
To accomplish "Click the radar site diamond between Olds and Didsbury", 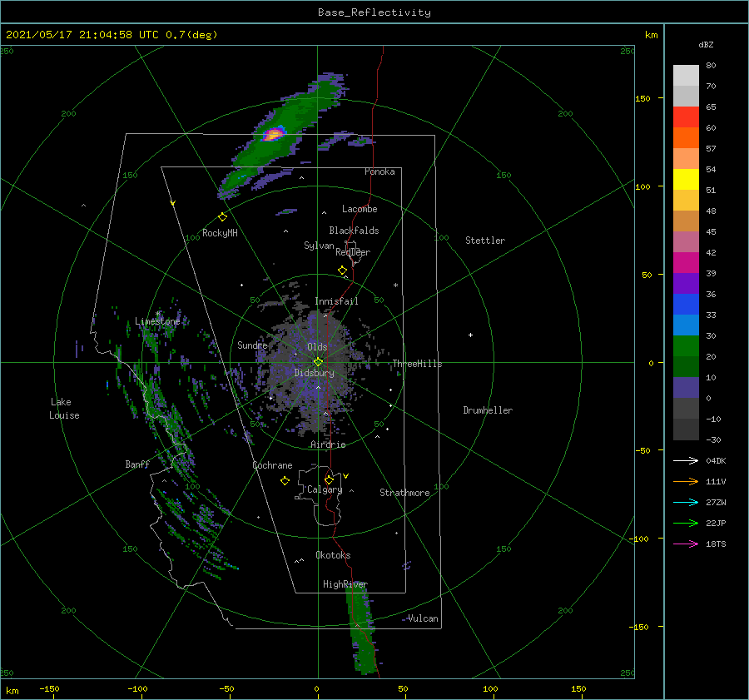I will coord(318,362).
